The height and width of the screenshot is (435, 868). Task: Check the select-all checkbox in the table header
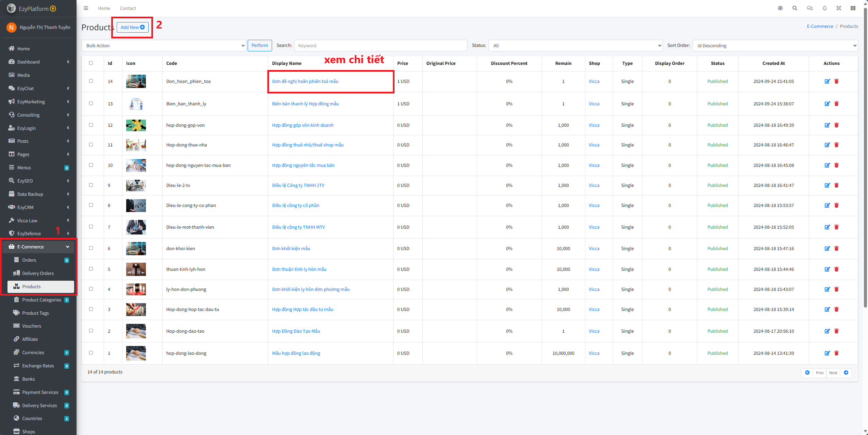tap(91, 63)
